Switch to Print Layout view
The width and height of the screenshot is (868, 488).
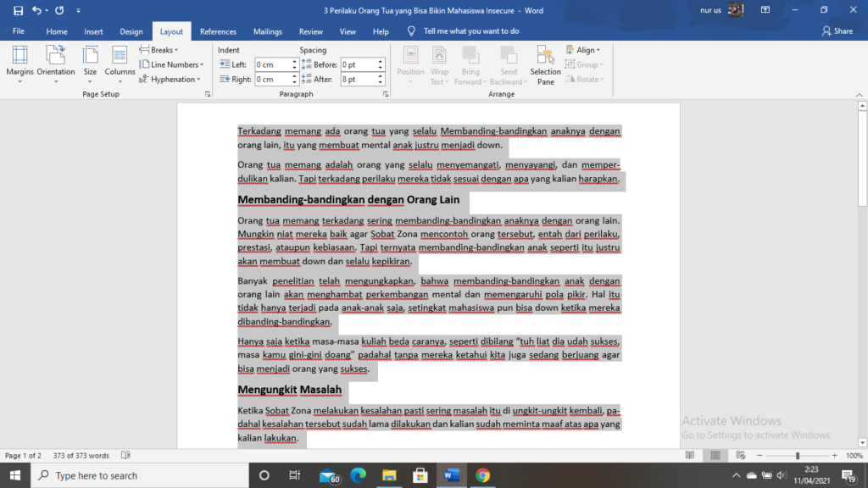[x=715, y=455]
